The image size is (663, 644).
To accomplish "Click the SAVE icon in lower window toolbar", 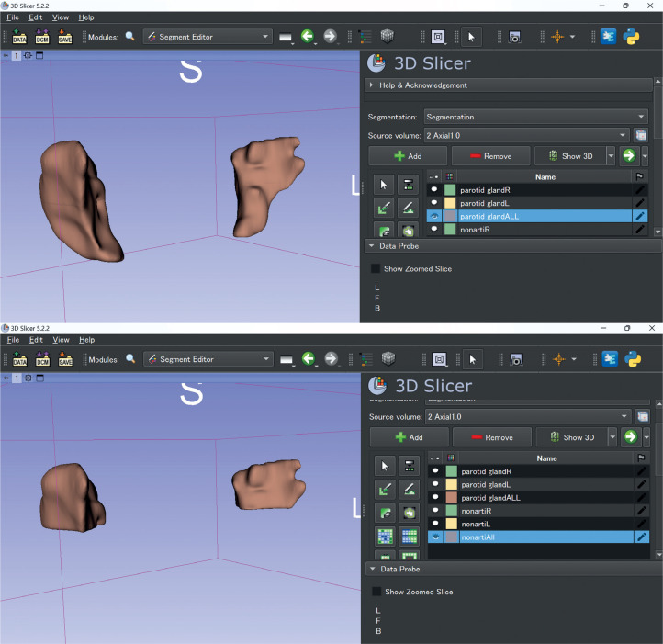I will [65, 359].
